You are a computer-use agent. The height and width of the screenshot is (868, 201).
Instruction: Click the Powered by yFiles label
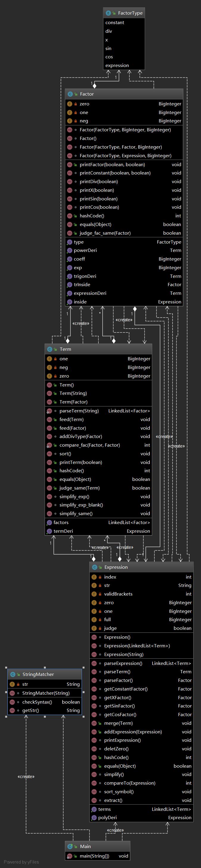point(21,862)
